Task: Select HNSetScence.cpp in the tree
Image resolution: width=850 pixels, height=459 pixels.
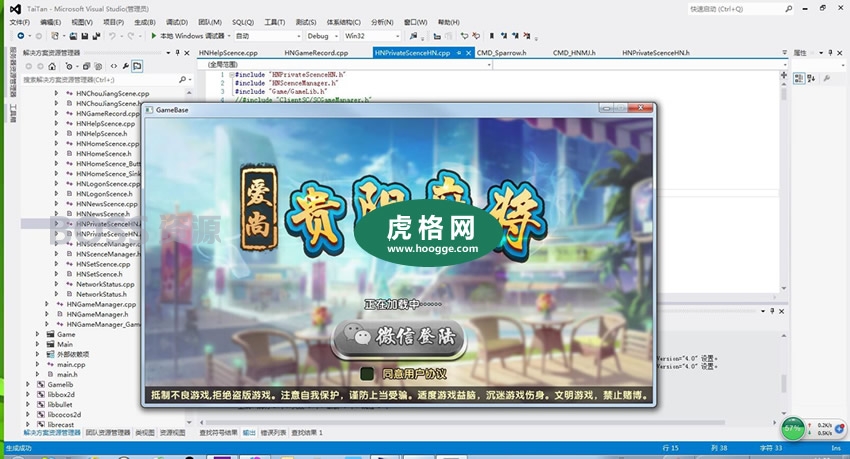Action: [x=103, y=264]
